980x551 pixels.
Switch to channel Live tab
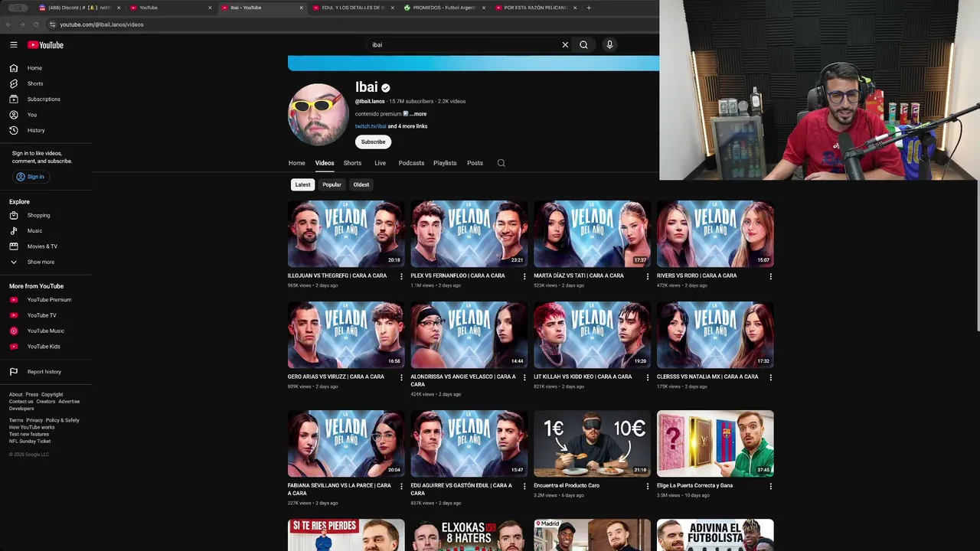[380, 163]
